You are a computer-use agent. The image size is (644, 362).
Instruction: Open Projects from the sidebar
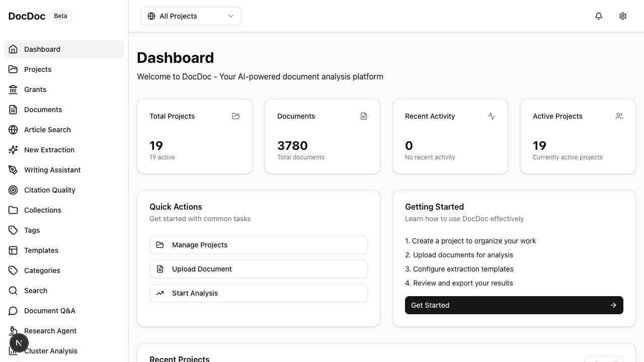coord(64,69)
